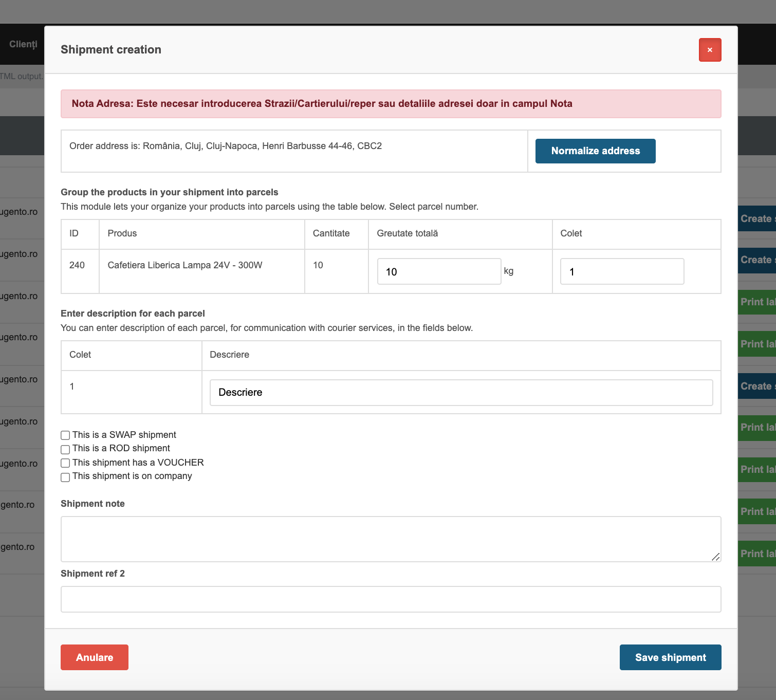Click the 'Enter description for each parcel' heading
776x700 pixels.
point(133,314)
